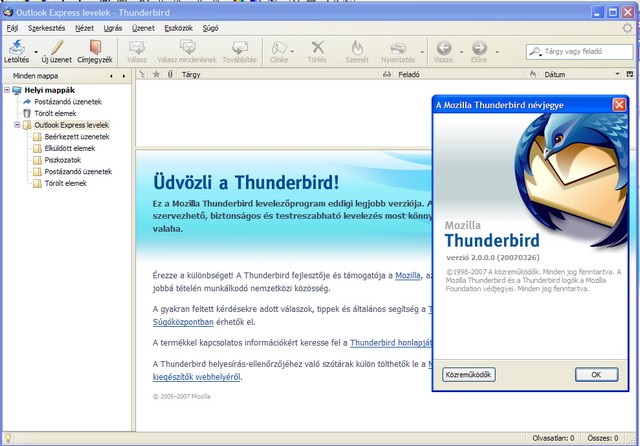The height and width of the screenshot is (446, 640).
Task: Click the Továbbítás forward icon
Action: [x=240, y=47]
